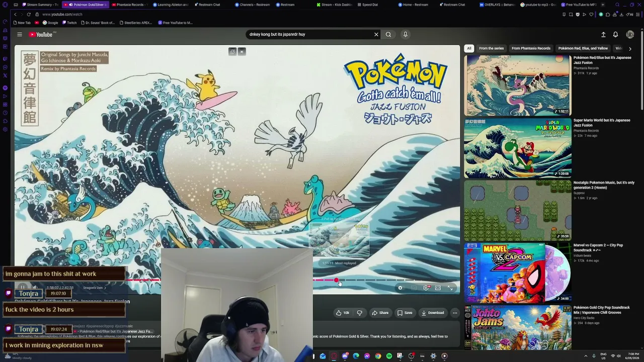The image size is (644, 362).
Task: Start voice search with the microphone
Action: click(x=406, y=35)
